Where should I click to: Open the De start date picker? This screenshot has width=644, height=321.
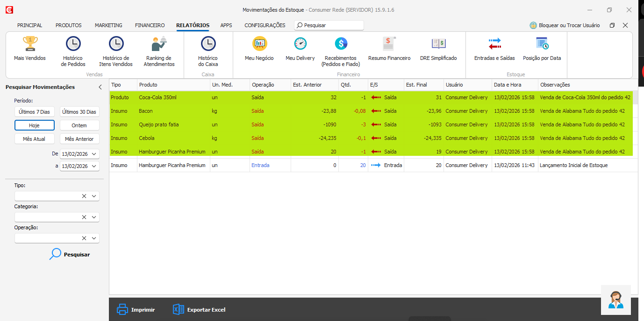pos(94,154)
